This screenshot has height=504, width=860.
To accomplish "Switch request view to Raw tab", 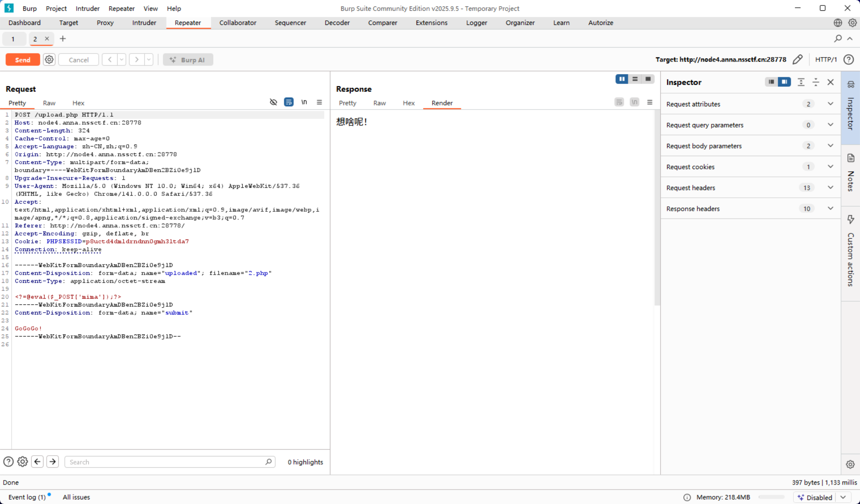I will 49,103.
